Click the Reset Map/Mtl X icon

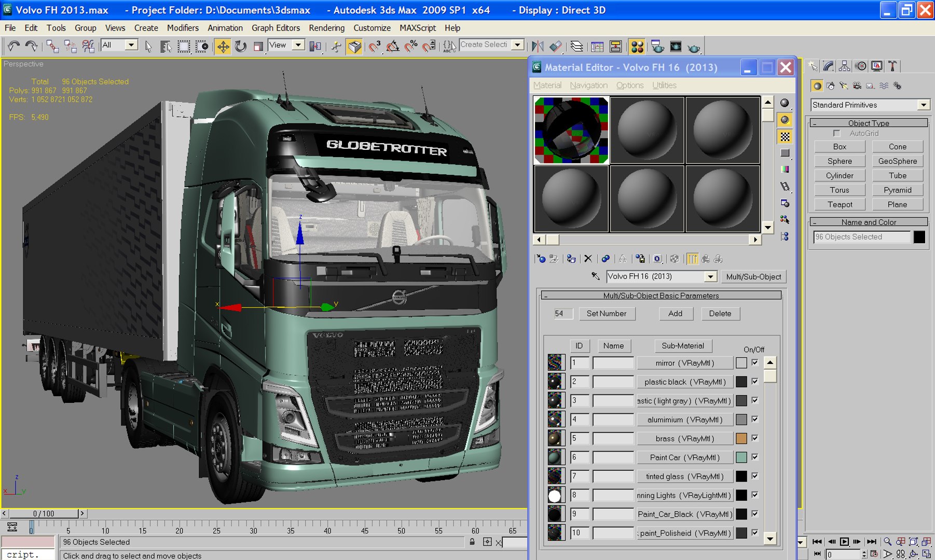coord(588,259)
